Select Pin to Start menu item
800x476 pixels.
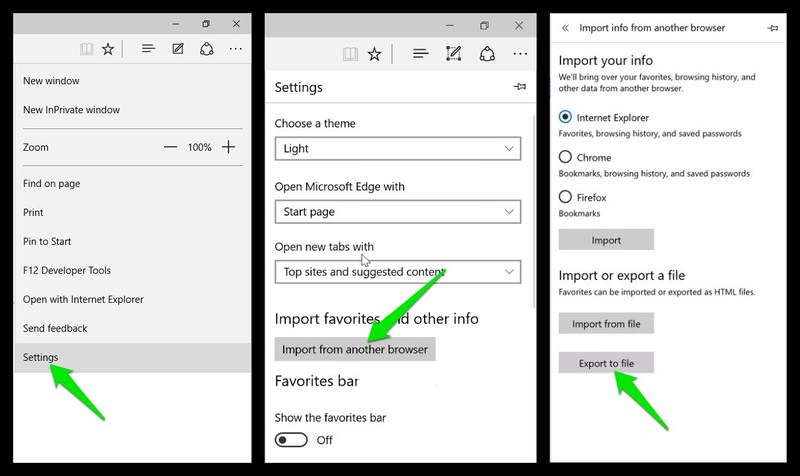click(132, 241)
